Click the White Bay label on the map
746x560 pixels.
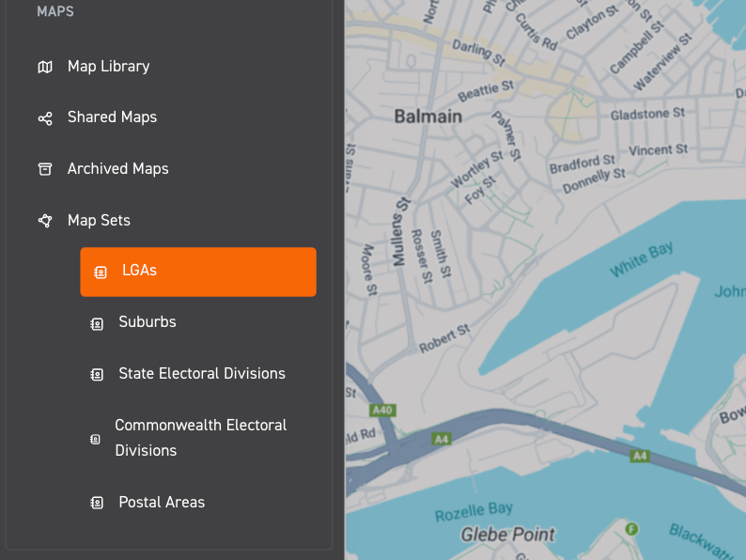642,258
